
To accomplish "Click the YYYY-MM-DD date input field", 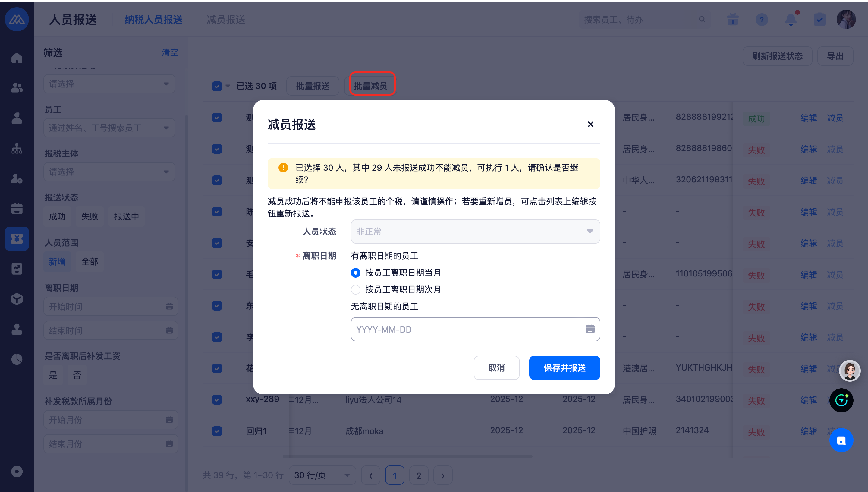I will click(466, 329).
